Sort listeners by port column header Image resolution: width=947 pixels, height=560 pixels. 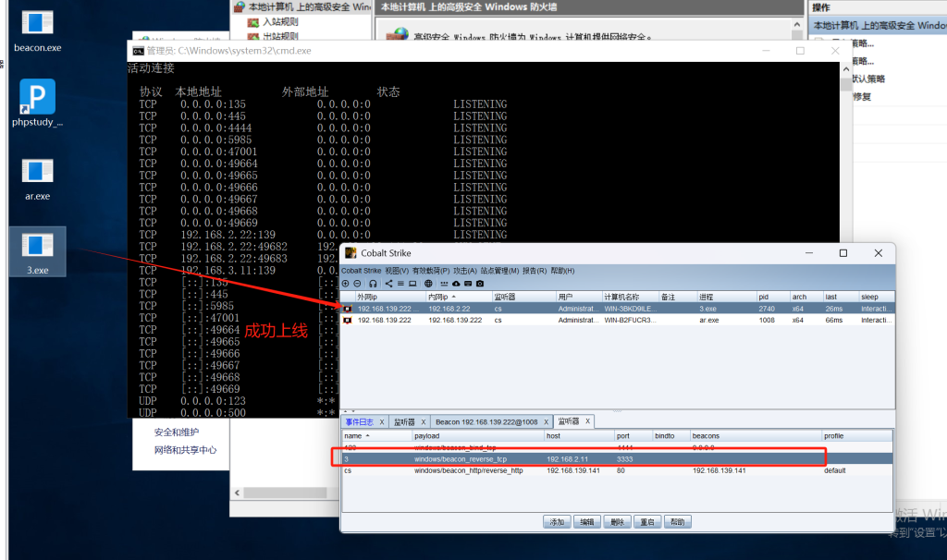[633, 435]
